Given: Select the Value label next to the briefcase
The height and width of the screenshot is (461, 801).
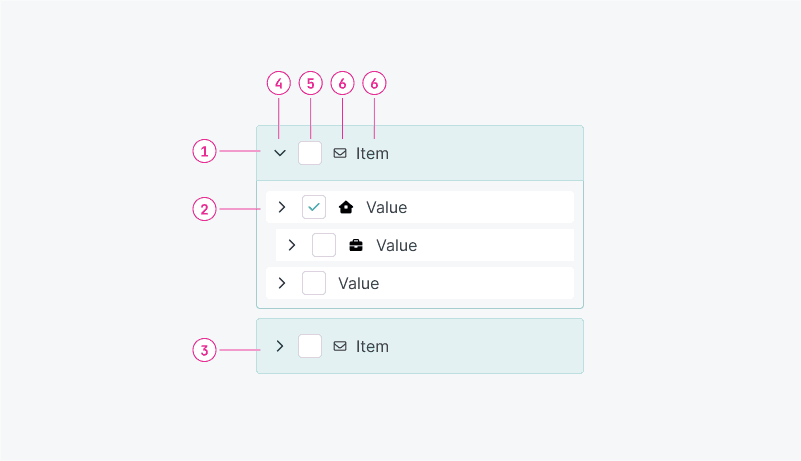Looking at the screenshot, I should tap(396, 245).
